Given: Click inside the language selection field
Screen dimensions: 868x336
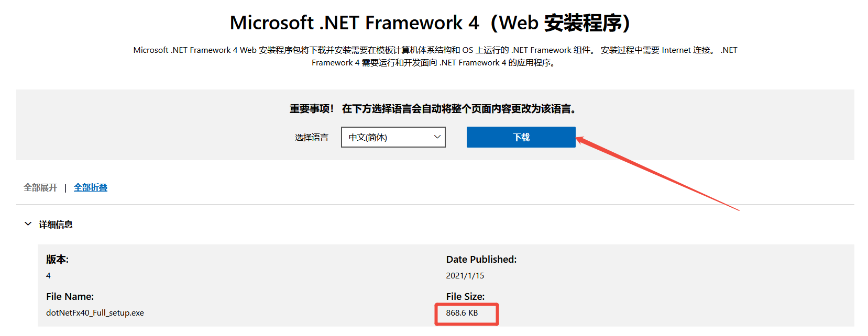Looking at the screenshot, I should coord(388,137).
